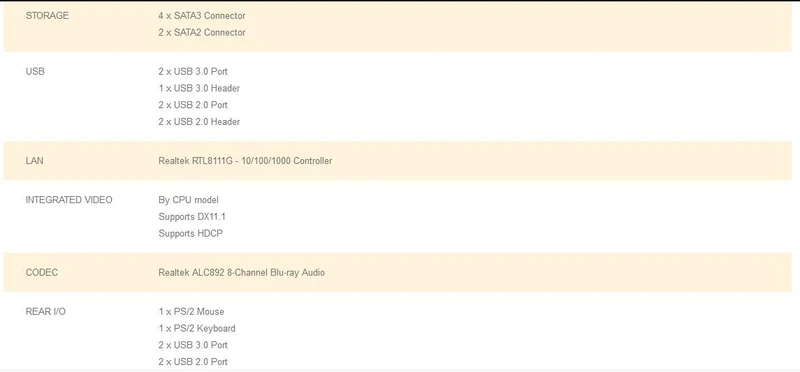This screenshot has height=372, width=800.
Task: Select the Realtek RTL8111G controller text
Action: pos(245,161)
